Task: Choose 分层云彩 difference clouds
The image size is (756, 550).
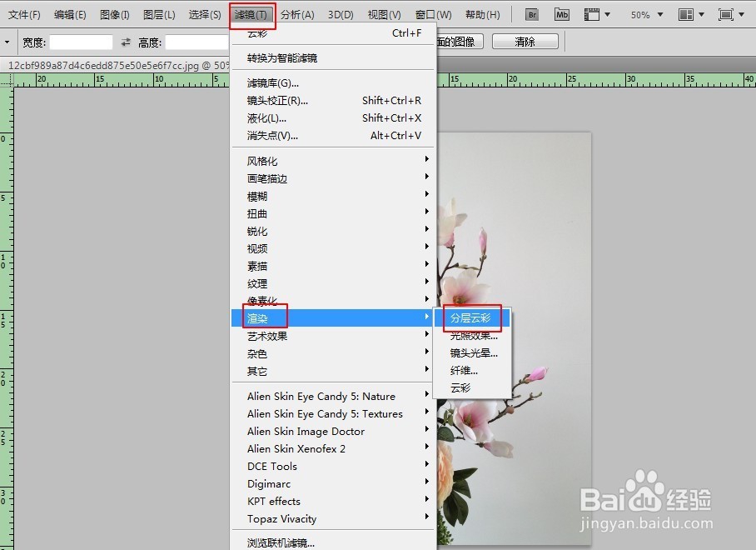Action: click(473, 318)
